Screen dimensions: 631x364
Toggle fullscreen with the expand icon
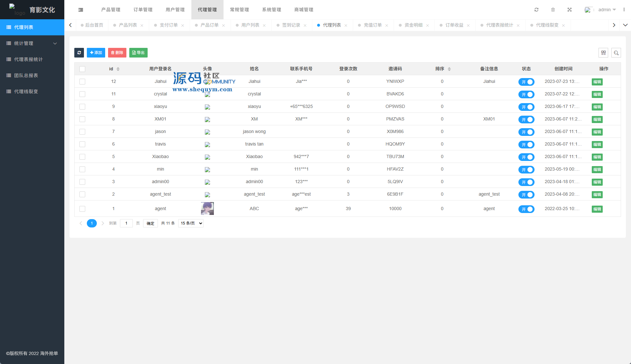point(570,10)
